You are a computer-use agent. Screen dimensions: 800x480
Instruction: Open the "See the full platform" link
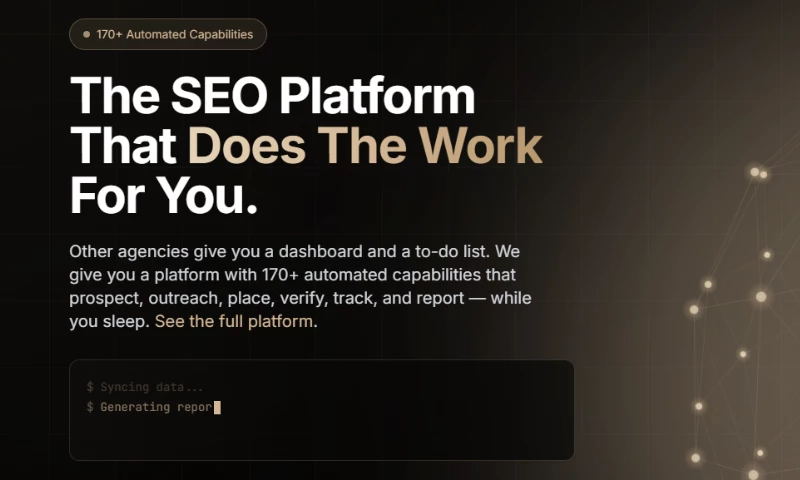tap(235, 322)
